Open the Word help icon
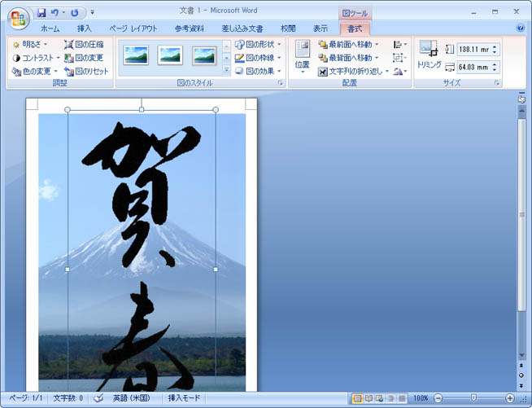The height and width of the screenshot is (408, 532). (521, 28)
